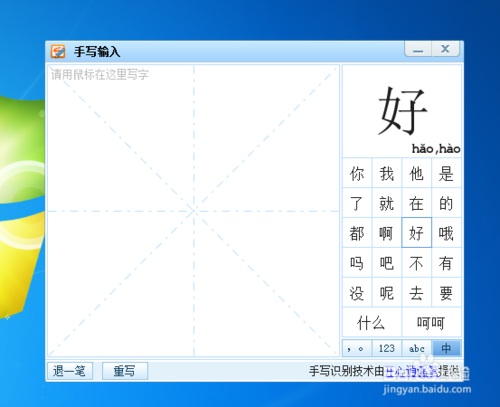Click the large 好 preview character
Screen dimensions: 500x407
pyautogui.click(x=402, y=111)
